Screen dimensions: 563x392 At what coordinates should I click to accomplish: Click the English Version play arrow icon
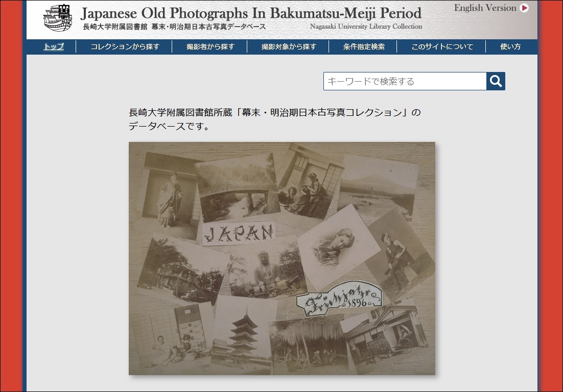(524, 8)
